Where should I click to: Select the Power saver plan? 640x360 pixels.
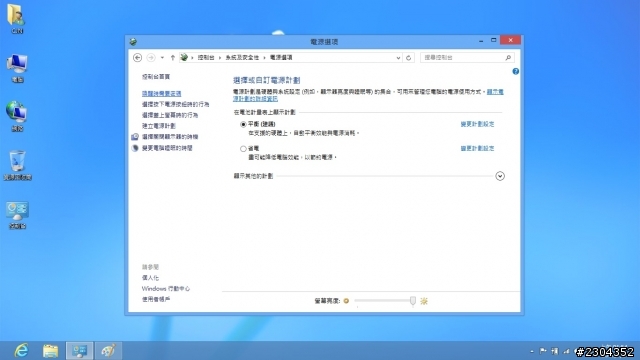point(243,149)
